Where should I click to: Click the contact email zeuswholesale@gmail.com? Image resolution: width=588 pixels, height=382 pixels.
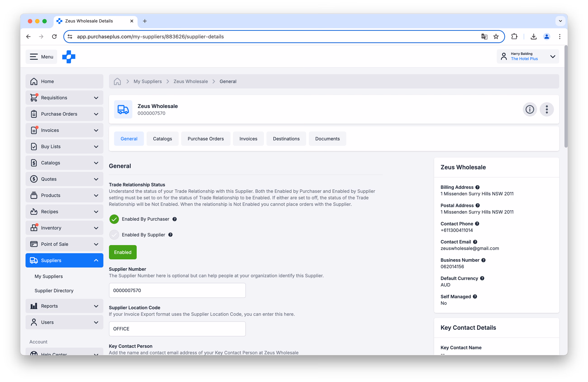coord(470,248)
